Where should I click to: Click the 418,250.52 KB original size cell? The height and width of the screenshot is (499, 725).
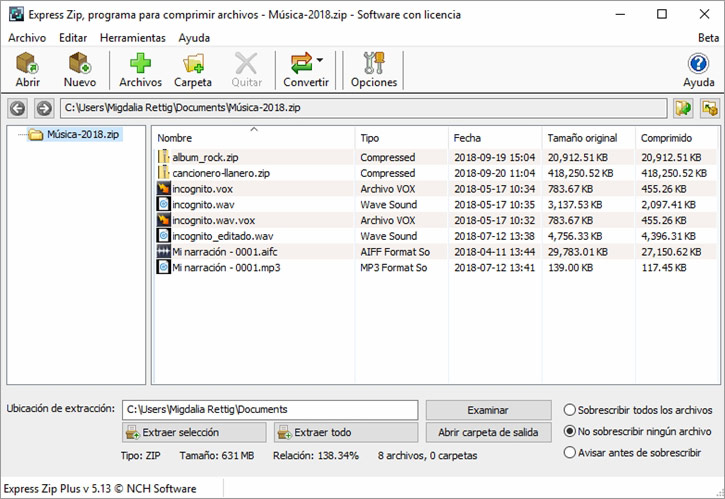click(x=581, y=173)
